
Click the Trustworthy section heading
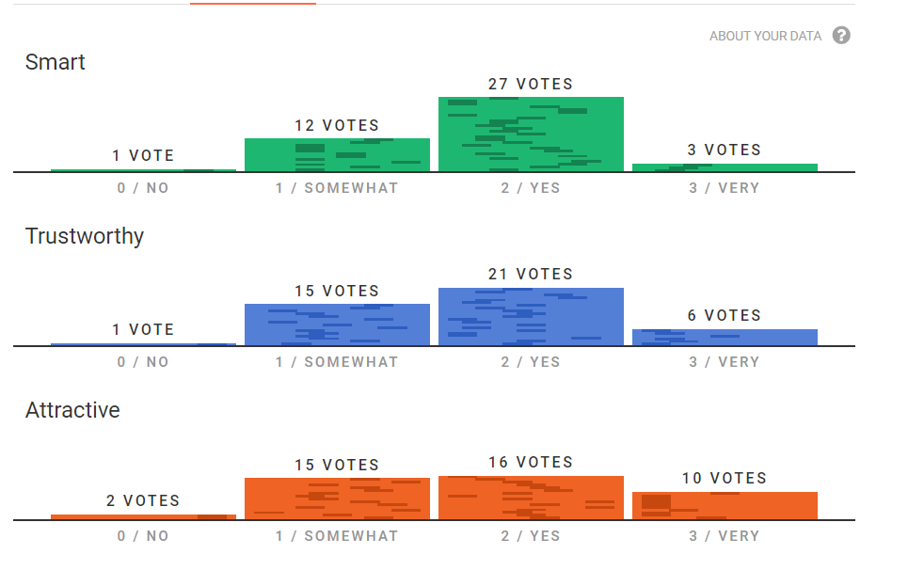coord(85,236)
